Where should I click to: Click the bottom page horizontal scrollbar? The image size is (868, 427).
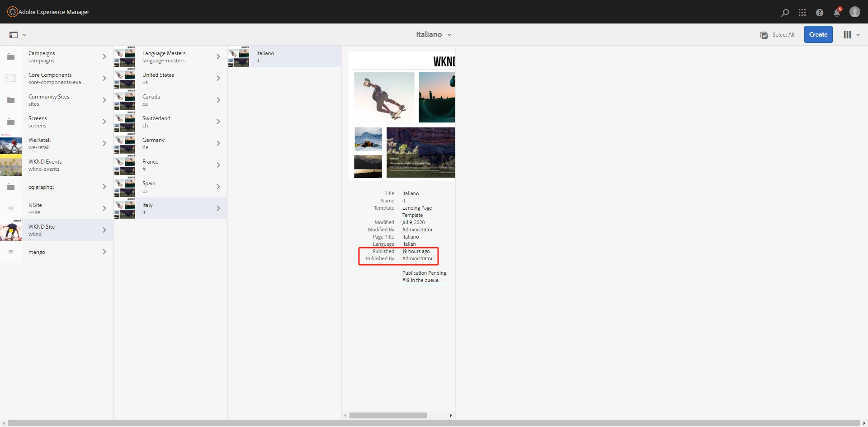click(434, 423)
